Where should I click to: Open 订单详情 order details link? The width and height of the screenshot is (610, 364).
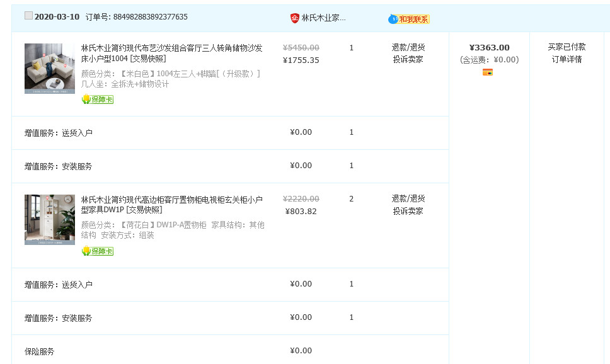click(567, 59)
